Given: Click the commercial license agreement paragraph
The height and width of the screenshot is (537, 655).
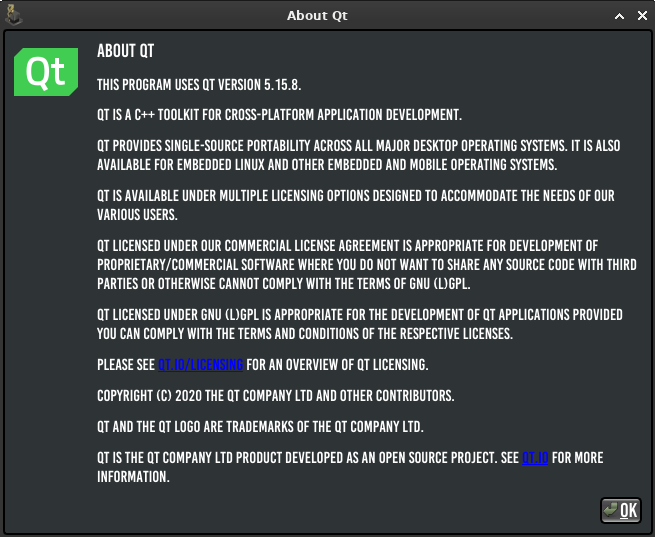Looking at the screenshot, I should (367, 265).
